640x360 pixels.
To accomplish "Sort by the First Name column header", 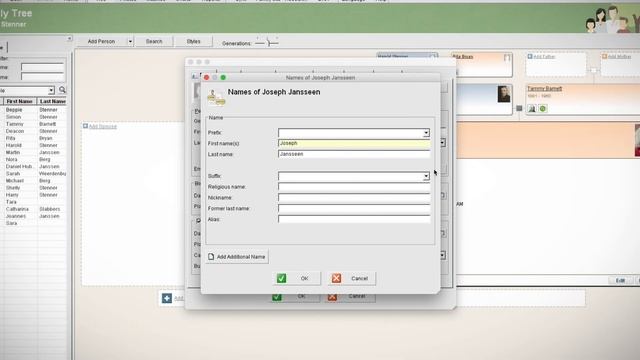I will pos(20,101).
